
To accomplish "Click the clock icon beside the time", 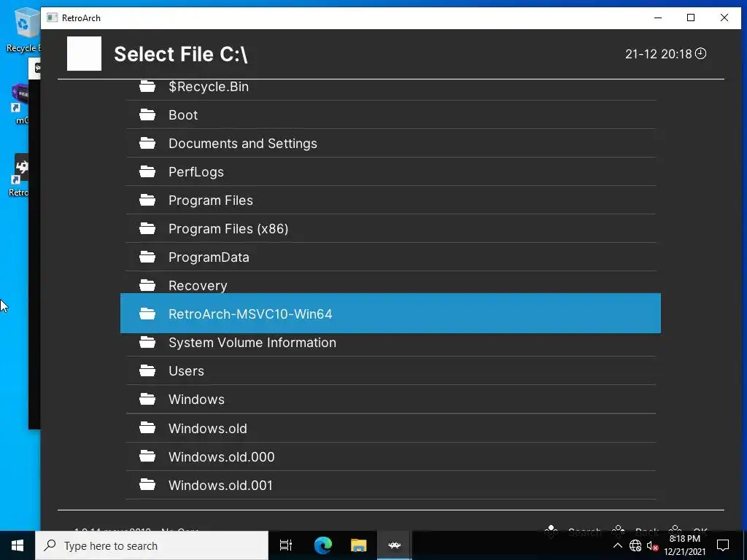I will (x=700, y=53).
